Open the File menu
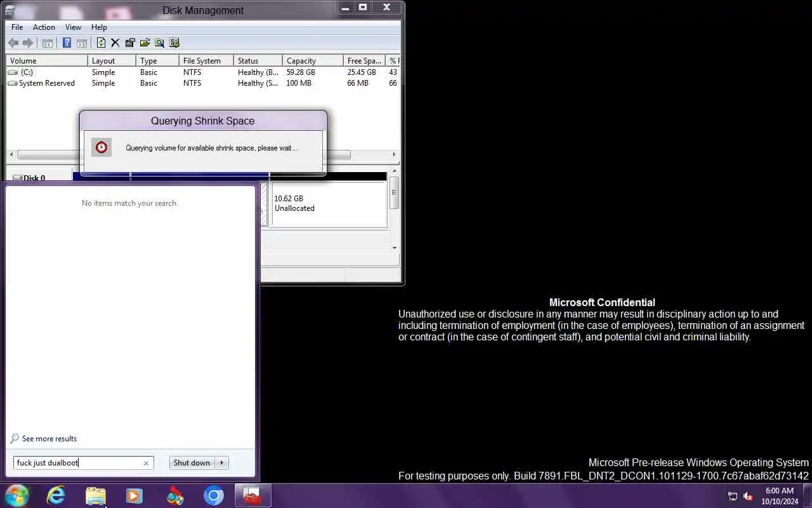Image resolution: width=812 pixels, height=508 pixels. [17, 27]
